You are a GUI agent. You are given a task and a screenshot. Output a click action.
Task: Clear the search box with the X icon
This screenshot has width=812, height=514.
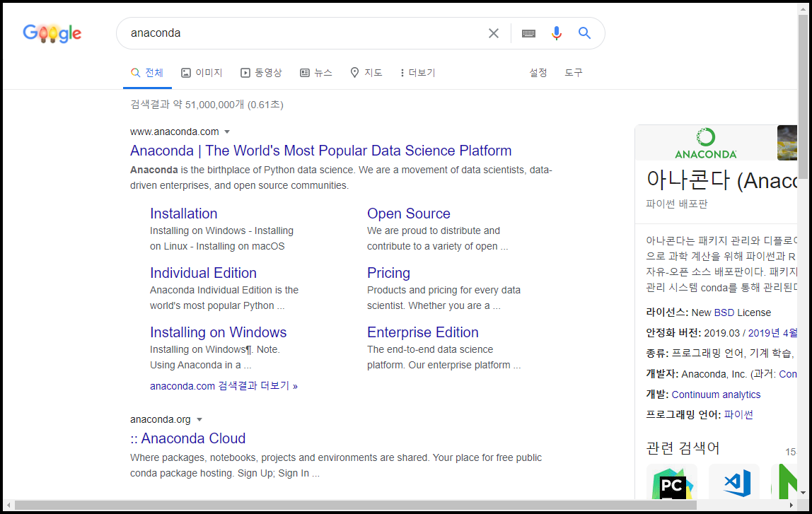(494, 33)
